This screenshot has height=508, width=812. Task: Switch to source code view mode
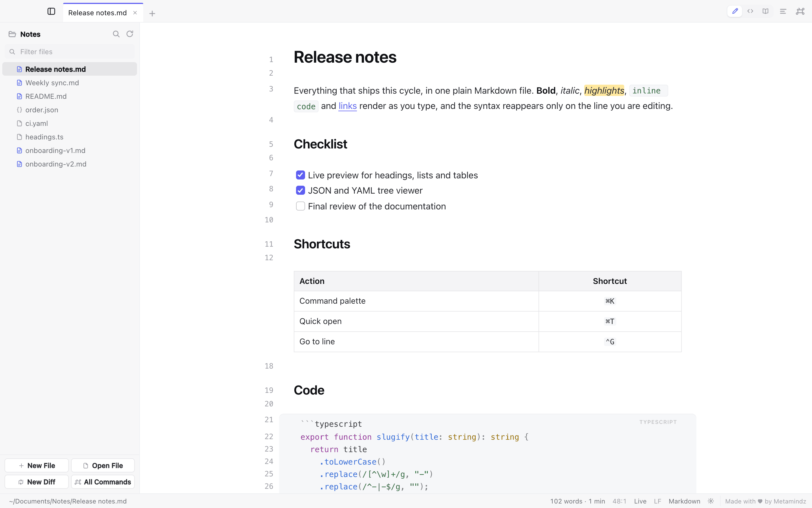[750, 11]
